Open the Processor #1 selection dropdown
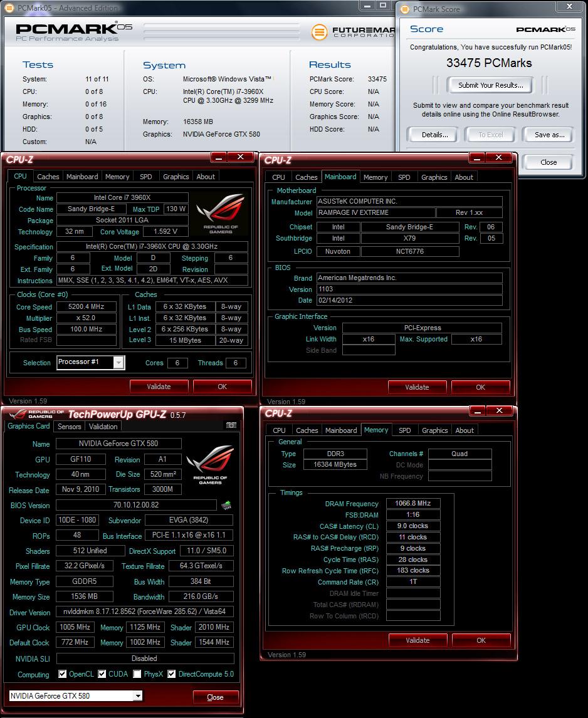The width and height of the screenshot is (588, 718). (x=118, y=363)
